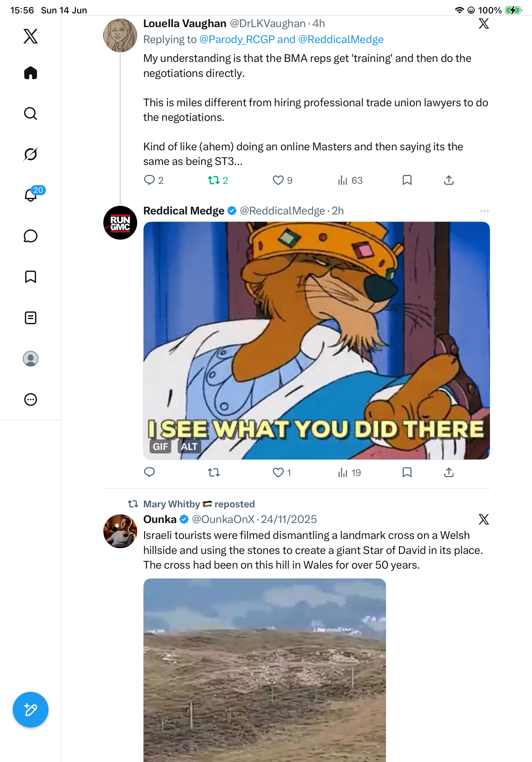View Louella Vaughan's profile picture
The image size is (532, 762).
point(120,35)
